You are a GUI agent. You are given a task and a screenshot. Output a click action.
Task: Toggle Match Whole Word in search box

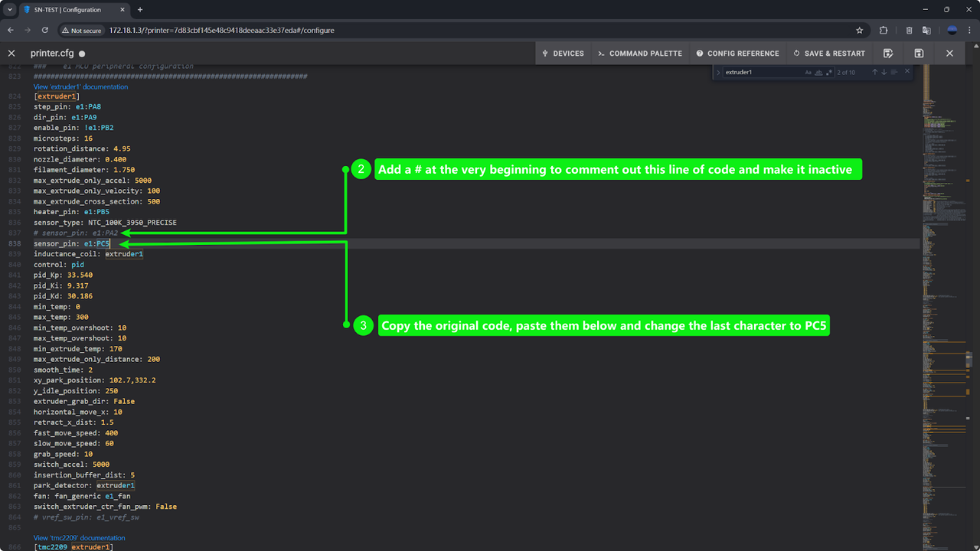(x=818, y=72)
